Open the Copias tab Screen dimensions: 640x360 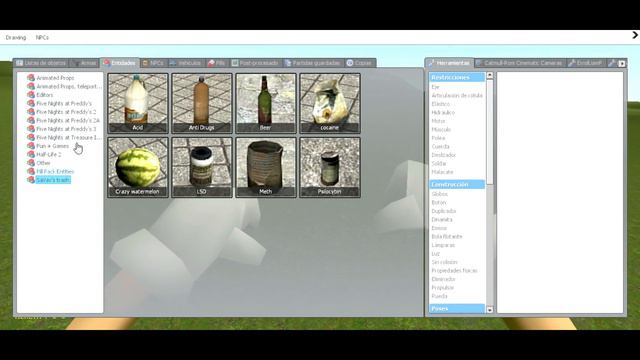click(360, 63)
